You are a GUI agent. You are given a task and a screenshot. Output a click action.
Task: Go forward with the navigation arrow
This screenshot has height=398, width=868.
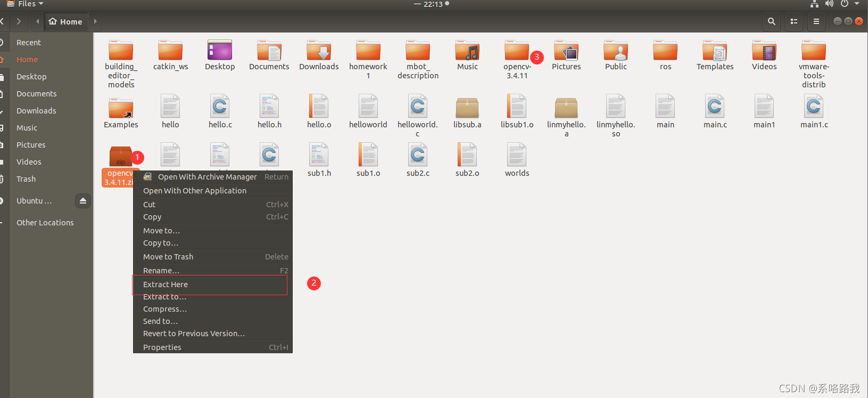[19, 21]
